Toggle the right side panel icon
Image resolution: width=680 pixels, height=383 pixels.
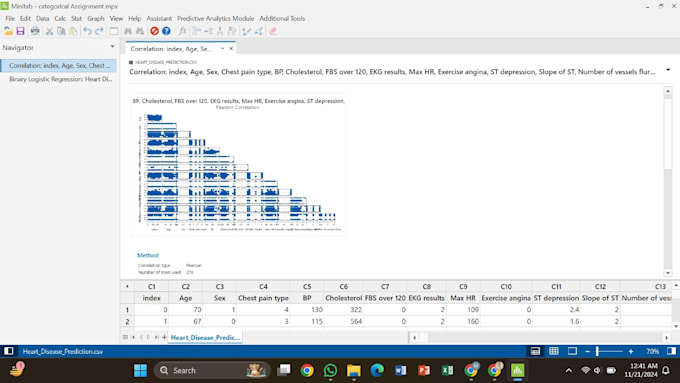point(671,351)
